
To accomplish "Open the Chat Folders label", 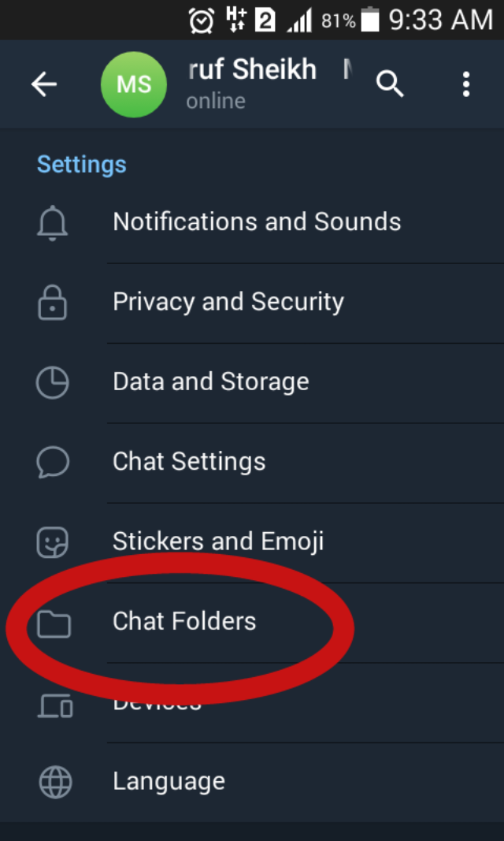I will point(184,621).
